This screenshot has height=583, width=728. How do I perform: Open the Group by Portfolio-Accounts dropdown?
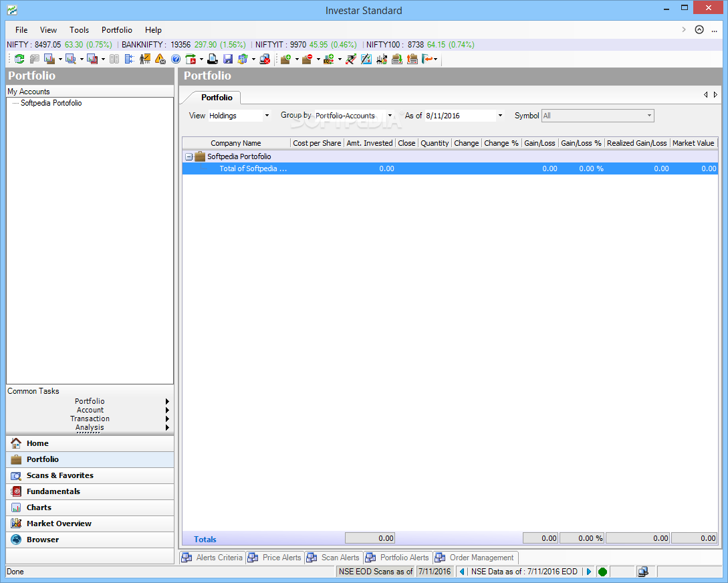[390, 116]
